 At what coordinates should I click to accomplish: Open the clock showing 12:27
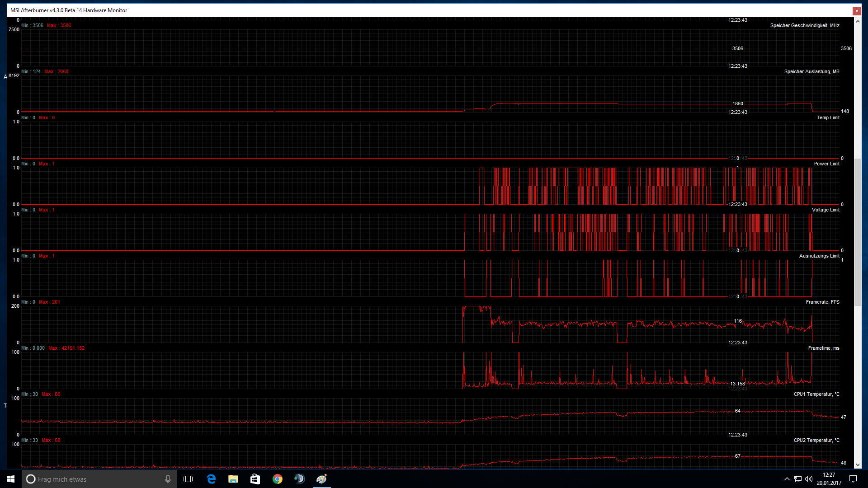click(829, 479)
